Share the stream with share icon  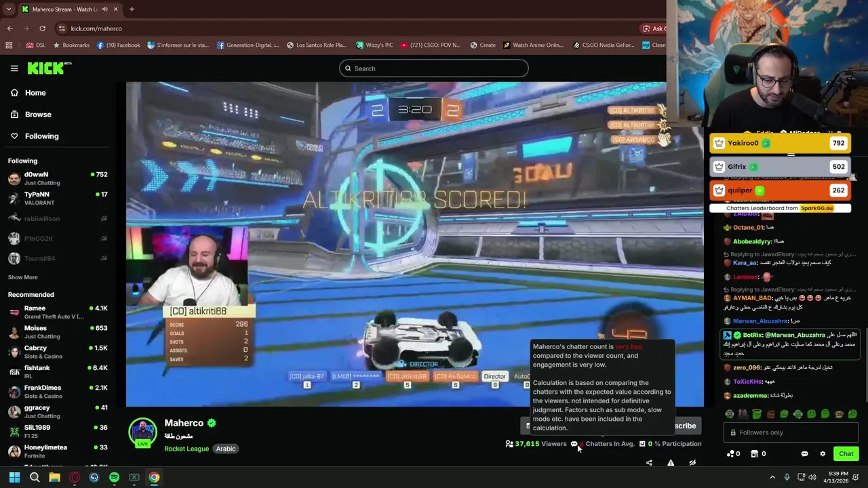pyautogui.click(x=649, y=463)
